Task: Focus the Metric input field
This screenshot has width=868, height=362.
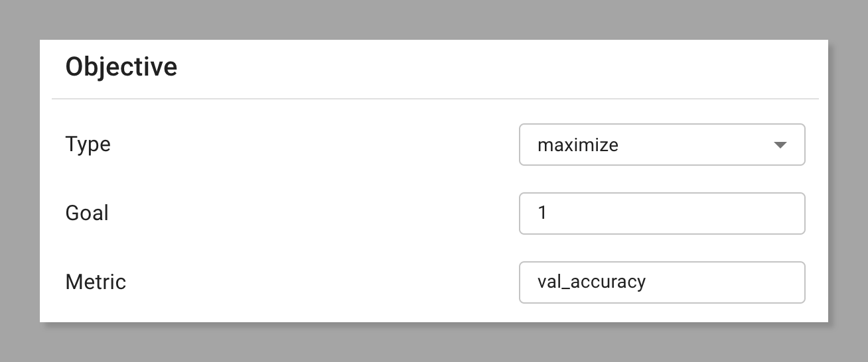Action: 662,282
